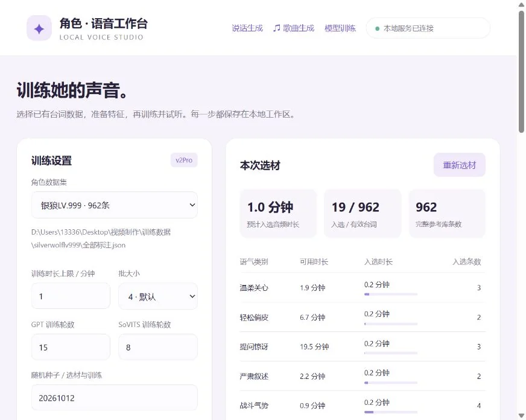Click the 语气类别 column header

254,261
